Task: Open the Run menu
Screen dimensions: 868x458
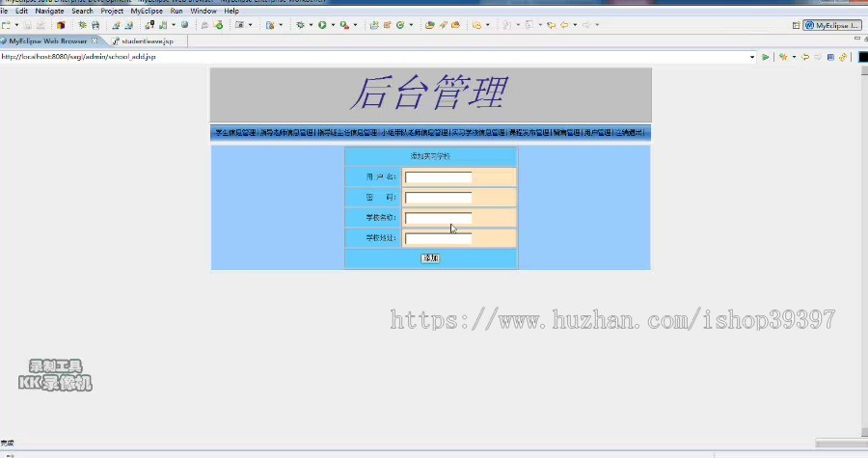Action: coord(176,11)
